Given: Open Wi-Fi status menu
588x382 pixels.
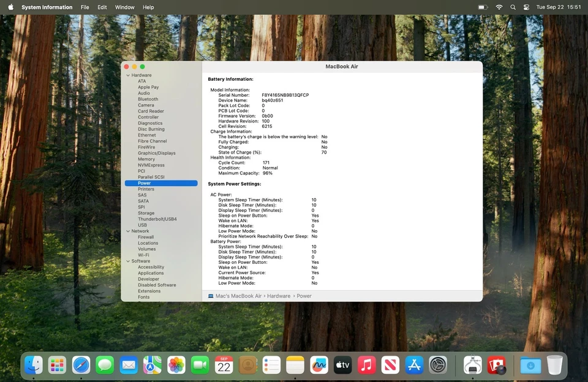Looking at the screenshot, I should click(499, 7).
